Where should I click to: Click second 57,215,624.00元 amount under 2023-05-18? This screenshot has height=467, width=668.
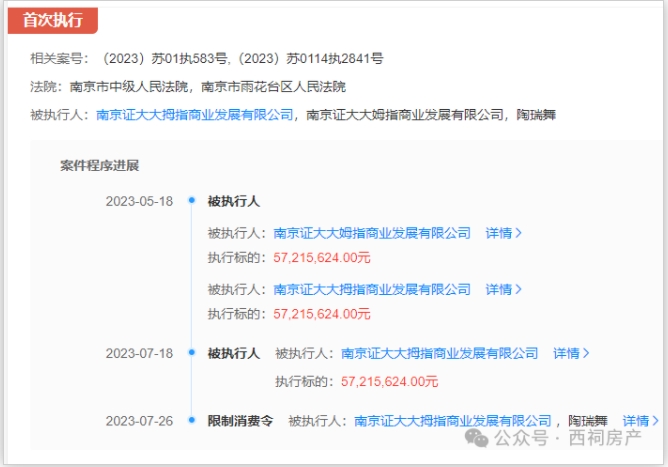(x=322, y=314)
